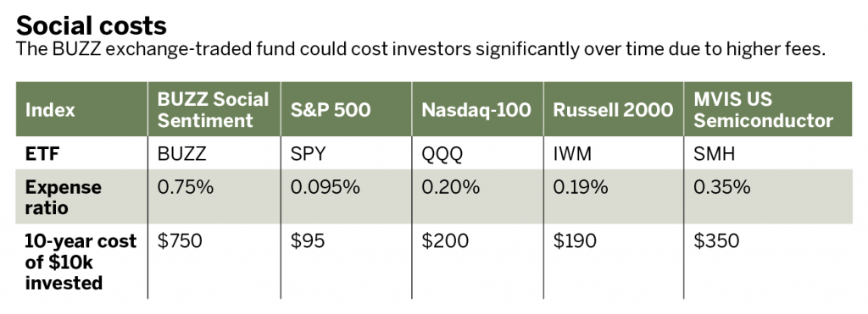Click the Nasdaq-100 column header
The width and height of the screenshot is (868, 314).
[476, 109]
